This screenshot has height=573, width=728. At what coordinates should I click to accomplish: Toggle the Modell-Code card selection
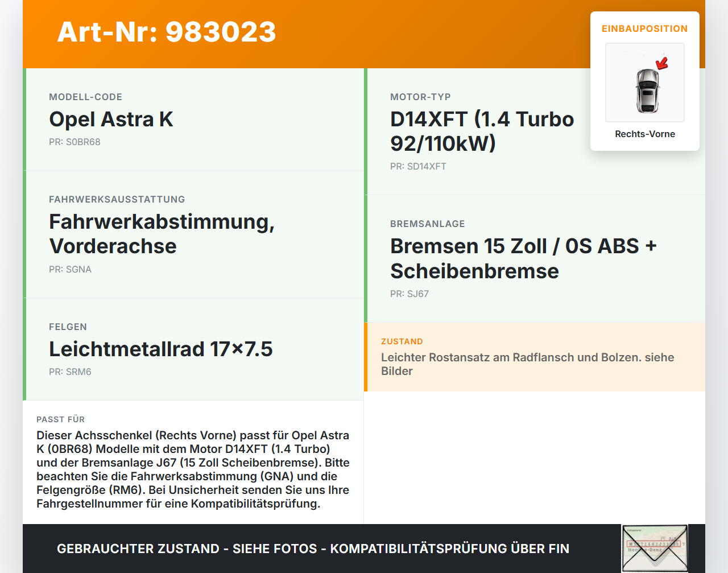193,119
